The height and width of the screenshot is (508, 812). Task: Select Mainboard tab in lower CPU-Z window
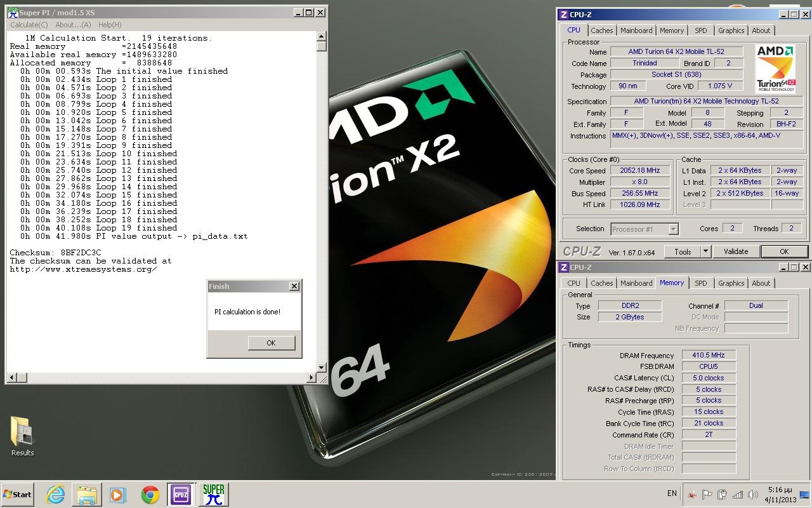click(636, 283)
